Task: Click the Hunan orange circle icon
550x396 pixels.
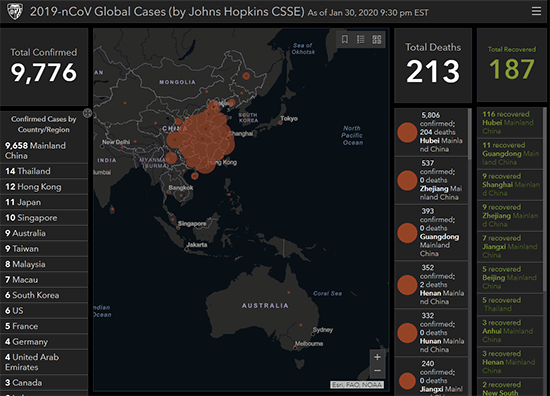Action: pyautogui.click(x=407, y=333)
